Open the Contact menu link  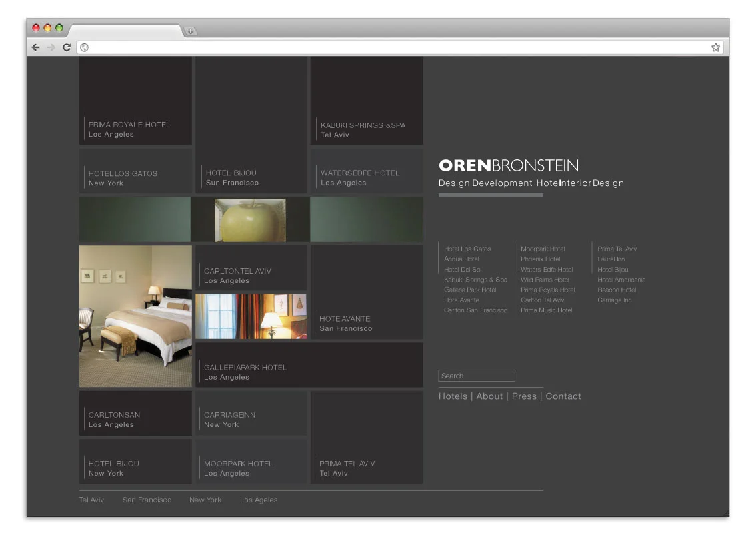[x=563, y=396]
